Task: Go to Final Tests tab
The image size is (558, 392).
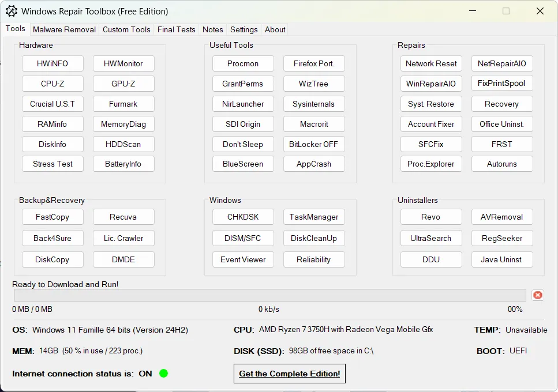Action: (x=177, y=29)
